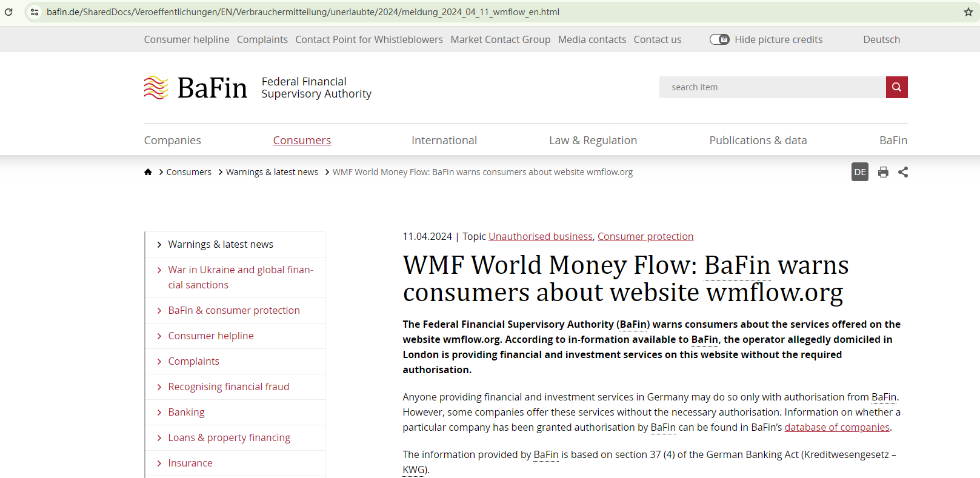
Task: Bookmark this page with the star icon
Action: coord(968,12)
